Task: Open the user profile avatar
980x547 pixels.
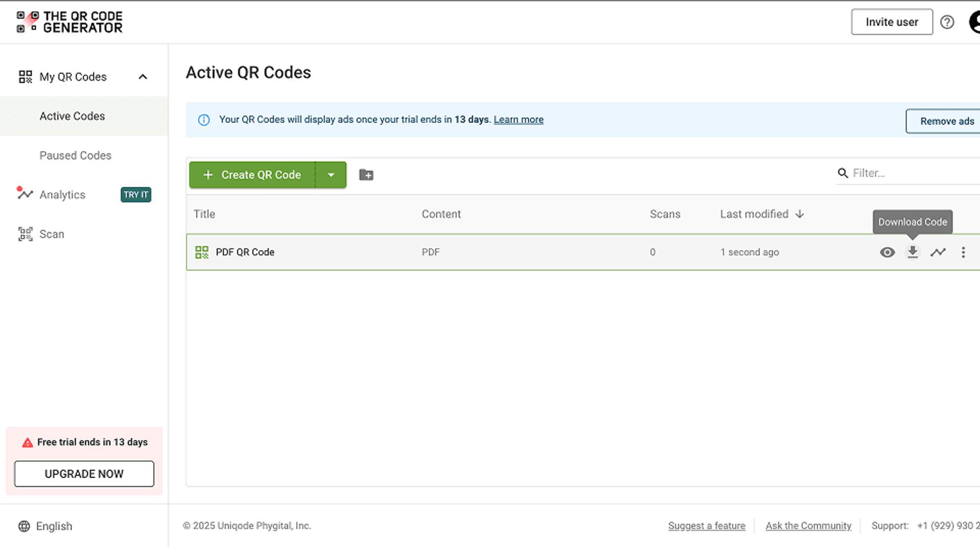Action: (x=975, y=22)
